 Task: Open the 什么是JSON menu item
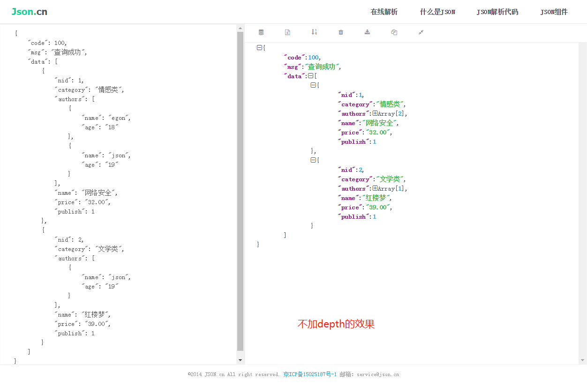click(x=437, y=12)
